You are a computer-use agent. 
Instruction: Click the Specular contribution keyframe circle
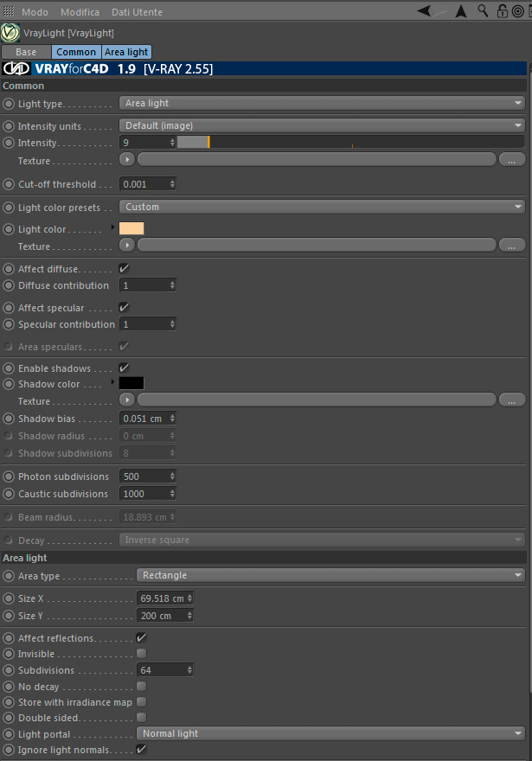(9, 324)
